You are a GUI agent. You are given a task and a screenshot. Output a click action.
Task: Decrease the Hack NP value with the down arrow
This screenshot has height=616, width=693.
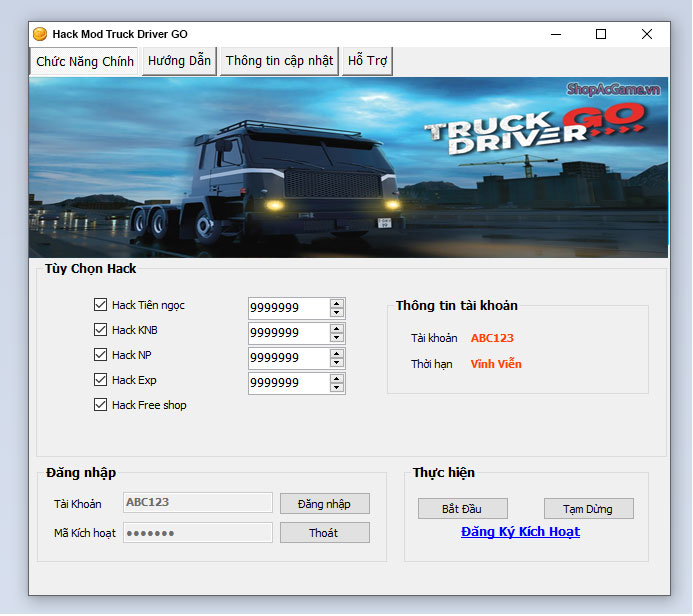click(x=337, y=362)
